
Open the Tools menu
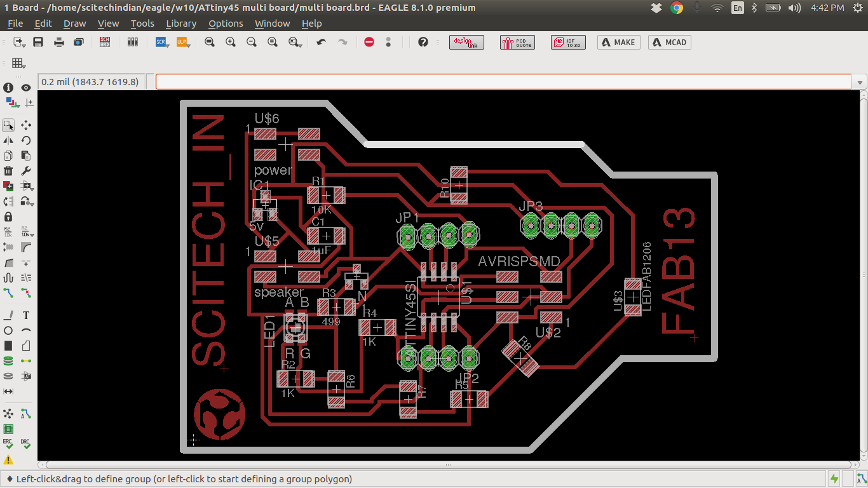[142, 24]
